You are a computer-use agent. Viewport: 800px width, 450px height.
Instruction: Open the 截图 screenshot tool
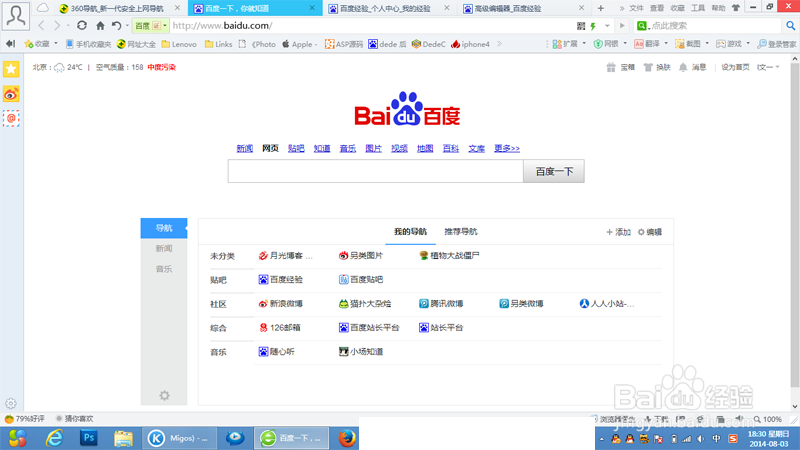point(690,44)
